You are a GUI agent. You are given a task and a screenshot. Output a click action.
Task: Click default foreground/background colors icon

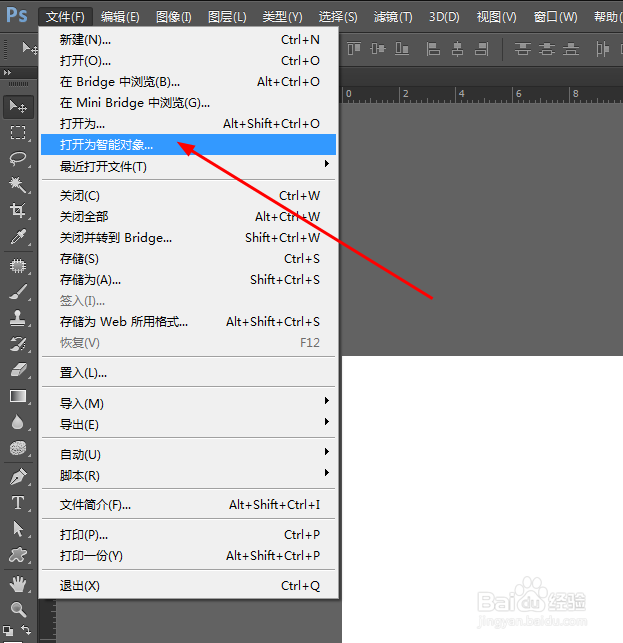tap(7, 630)
